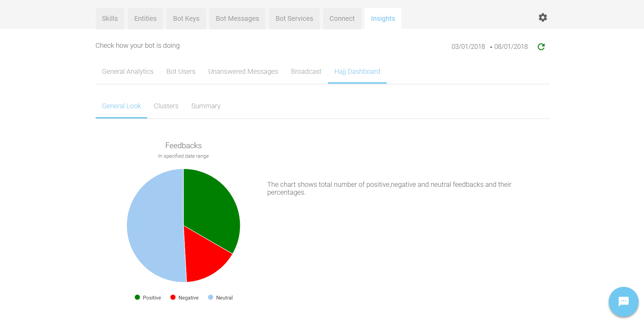Select the Hajj Dashboard section

click(357, 71)
